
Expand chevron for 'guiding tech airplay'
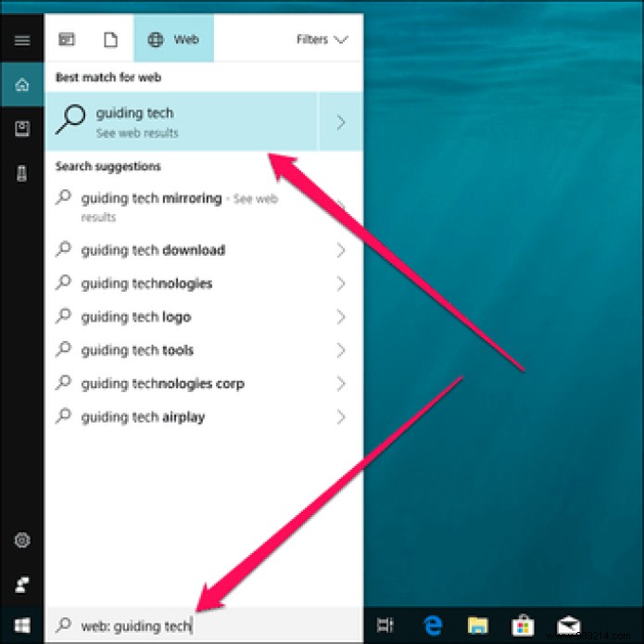pos(340,417)
